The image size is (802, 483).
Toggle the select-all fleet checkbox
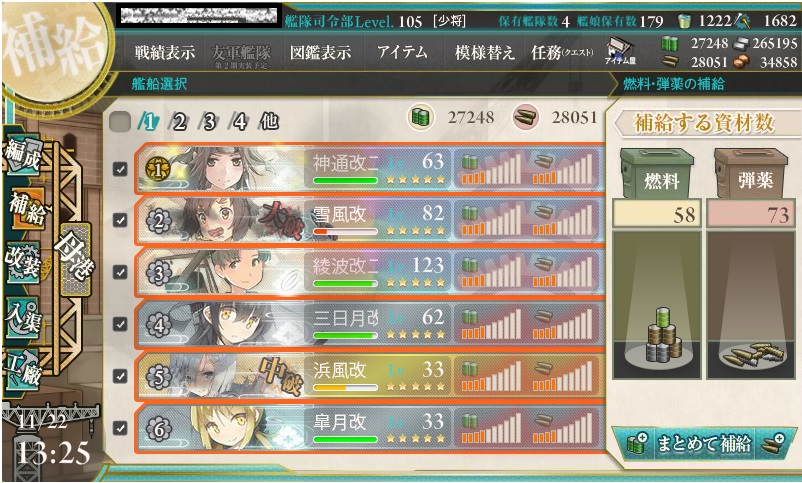coord(120,122)
